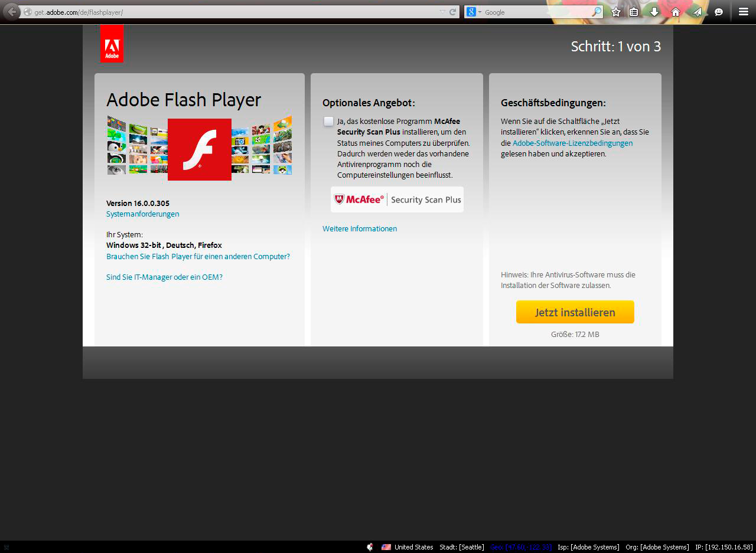The image size is (756, 553).
Task: Click the 'Größe: 17.2 MB' text
Action: [x=575, y=334]
